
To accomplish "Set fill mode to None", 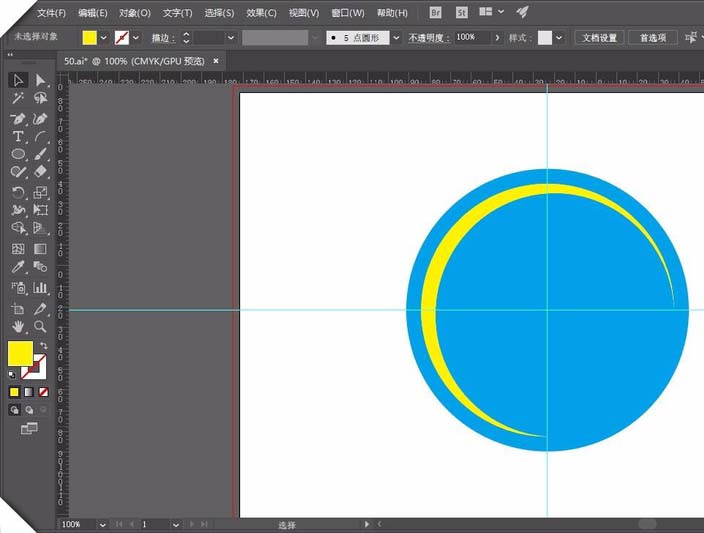I will pos(44,392).
